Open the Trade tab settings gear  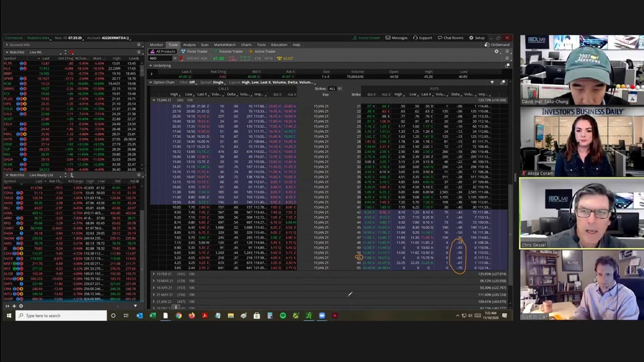click(x=497, y=51)
